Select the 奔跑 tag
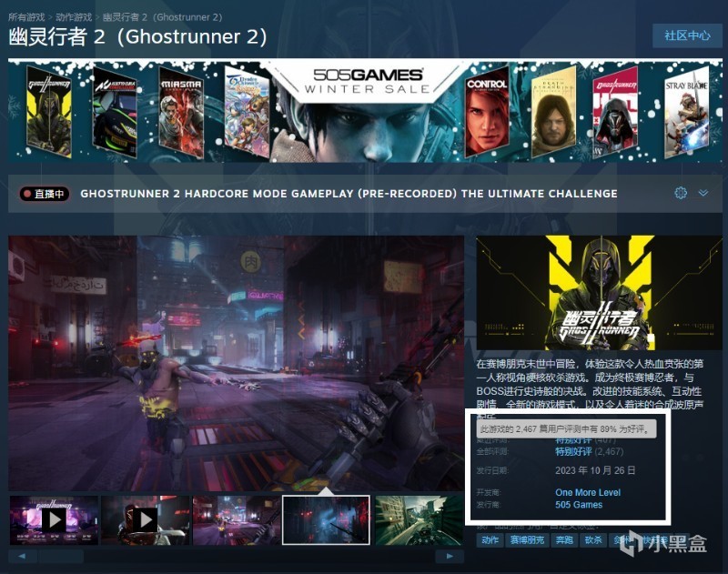Screen dimensions: 728x574 [564, 540]
